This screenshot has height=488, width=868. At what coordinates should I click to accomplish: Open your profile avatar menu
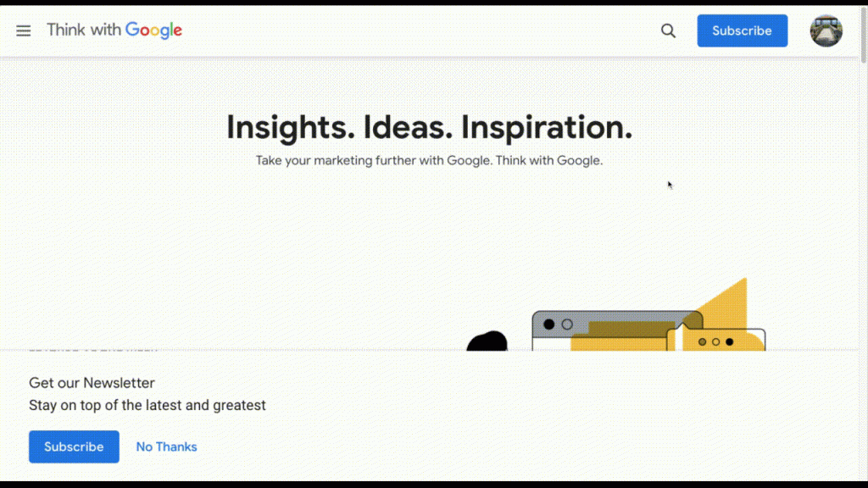point(826,30)
